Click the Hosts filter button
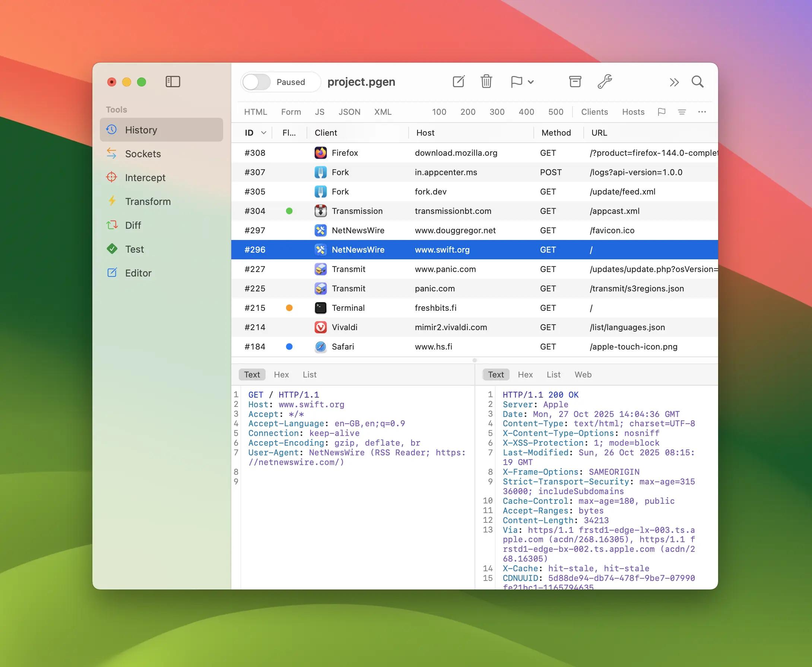Screen dimensions: 812x667 (x=633, y=112)
